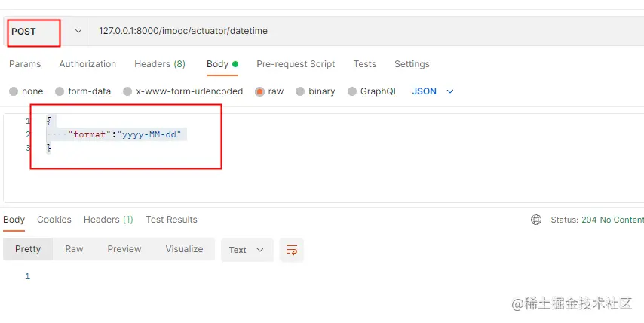
Task: Click the wrap lines icon in response
Action: [x=291, y=250]
